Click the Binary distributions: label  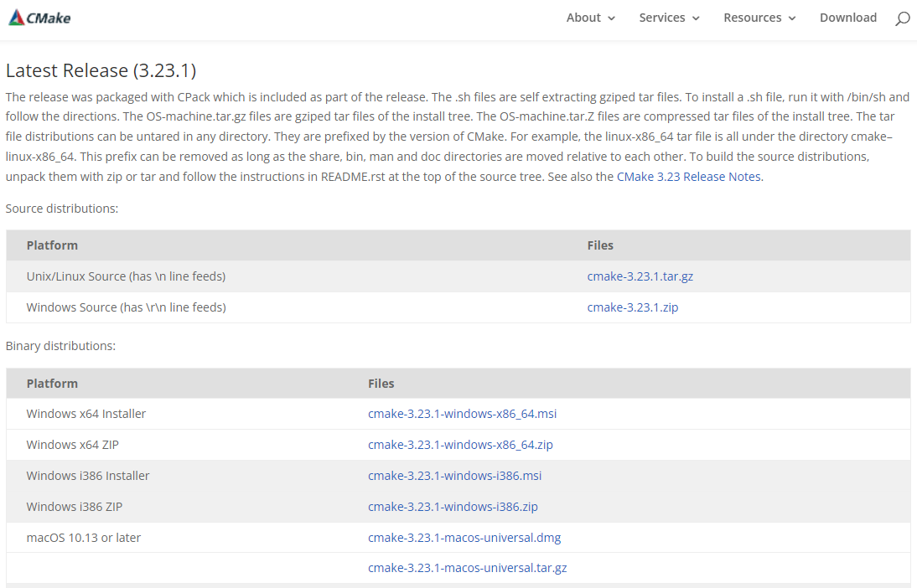coord(61,346)
